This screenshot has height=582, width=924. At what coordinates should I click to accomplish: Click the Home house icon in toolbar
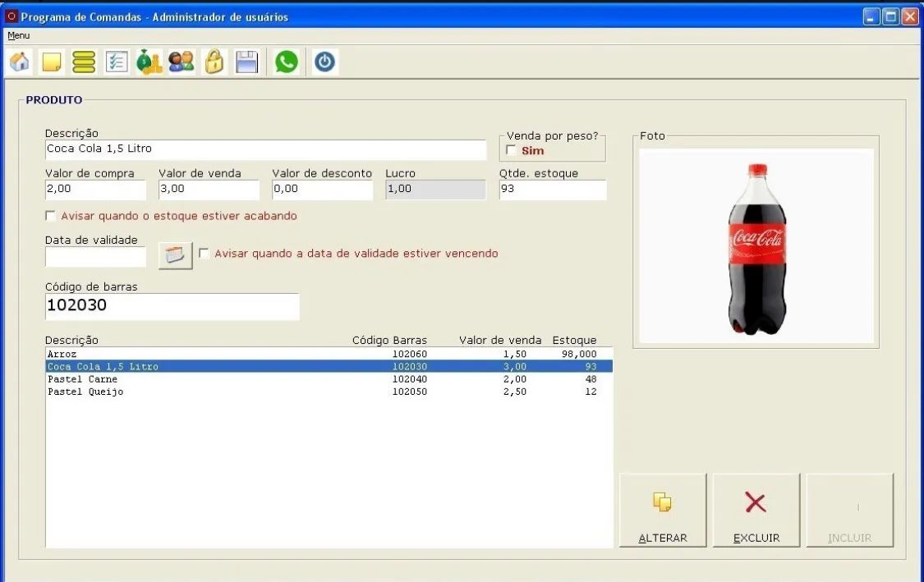(20, 62)
